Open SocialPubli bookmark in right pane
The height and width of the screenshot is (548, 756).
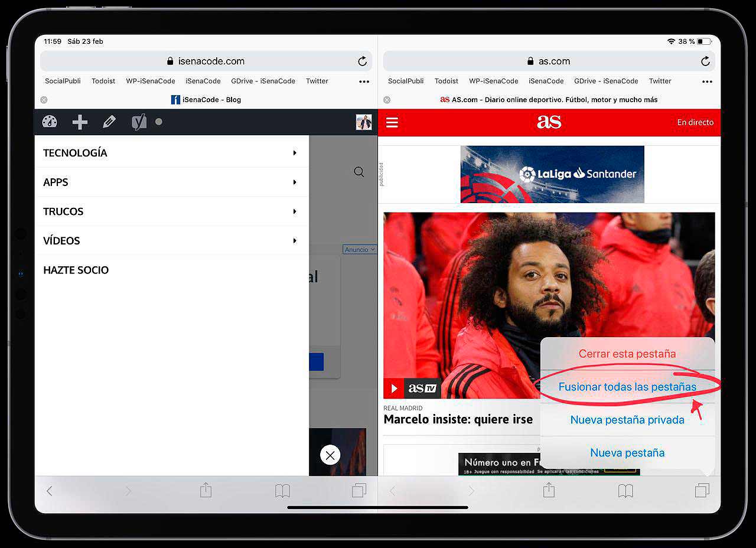(406, 81)
